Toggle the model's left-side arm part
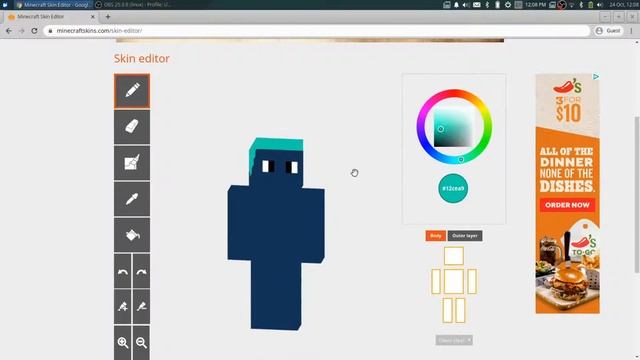The height and width of the screenshot is (360, 640). pyautogui.click(x=436, y=281)
